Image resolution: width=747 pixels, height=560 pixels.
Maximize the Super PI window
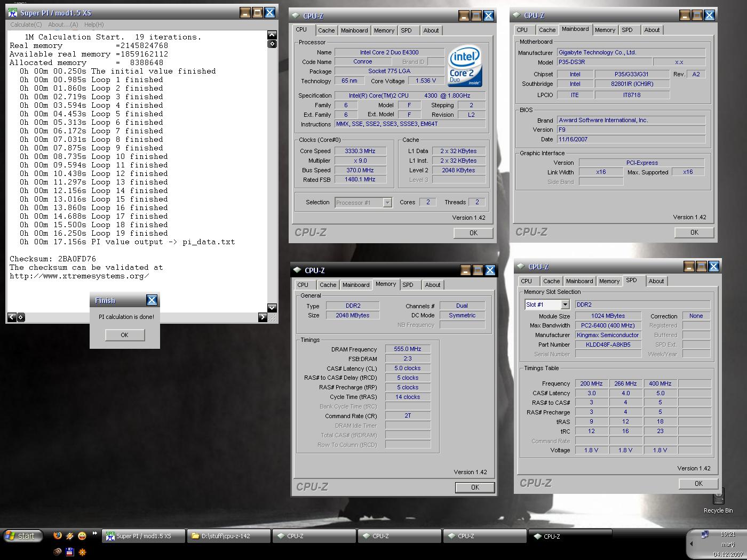(258, 13)
